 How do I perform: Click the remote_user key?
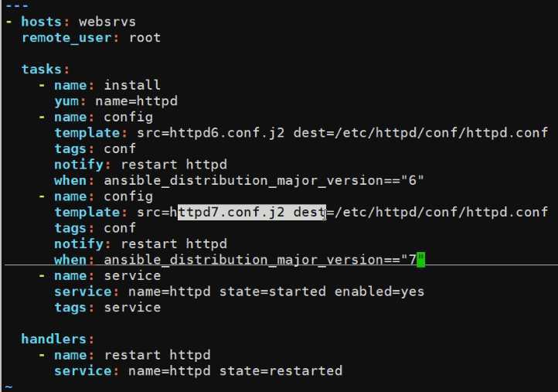66,38
